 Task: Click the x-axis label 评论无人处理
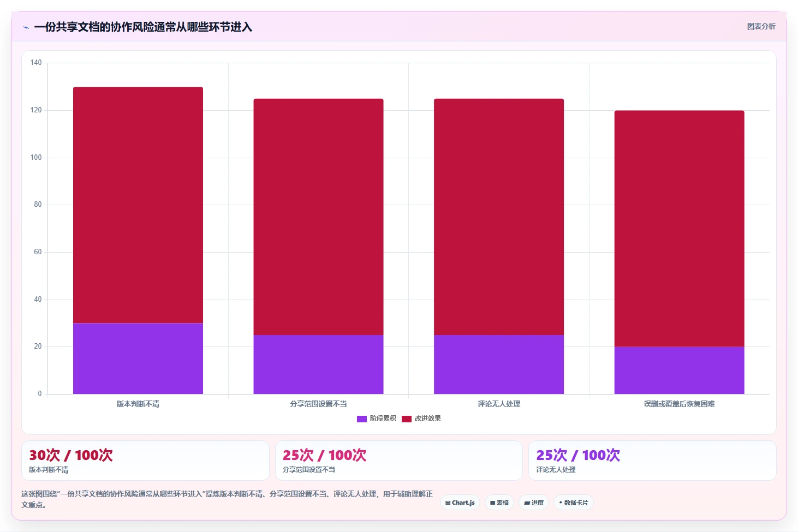tap(499, 404)
